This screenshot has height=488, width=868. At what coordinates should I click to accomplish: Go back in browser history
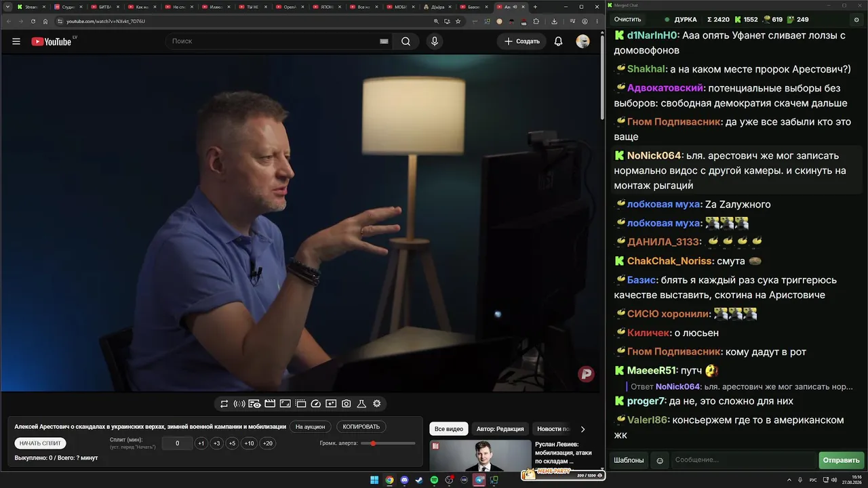[9, 21]
